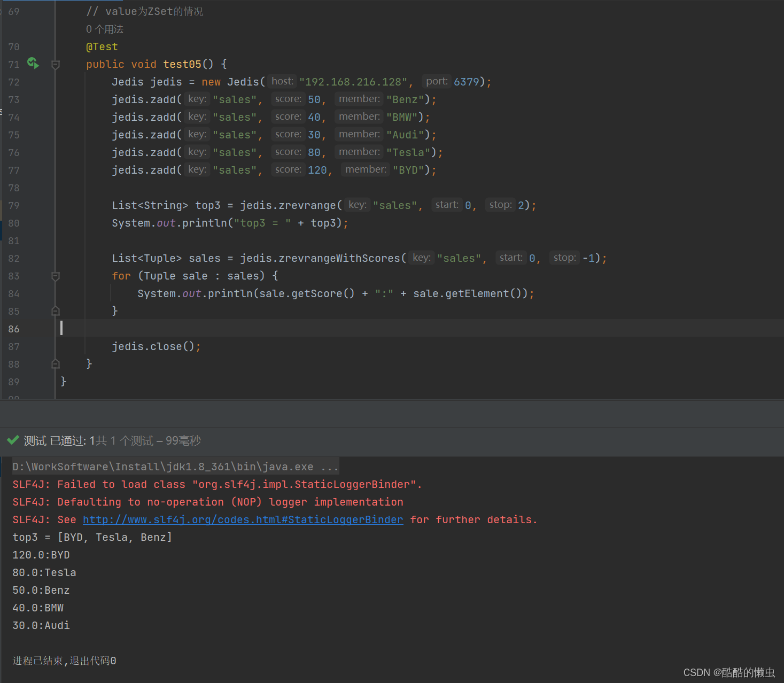Image resolution: width=784 pixels, height=683 pixels.
Task: Click the "192.168.216.128" host string
Action: tap(353, 82)
